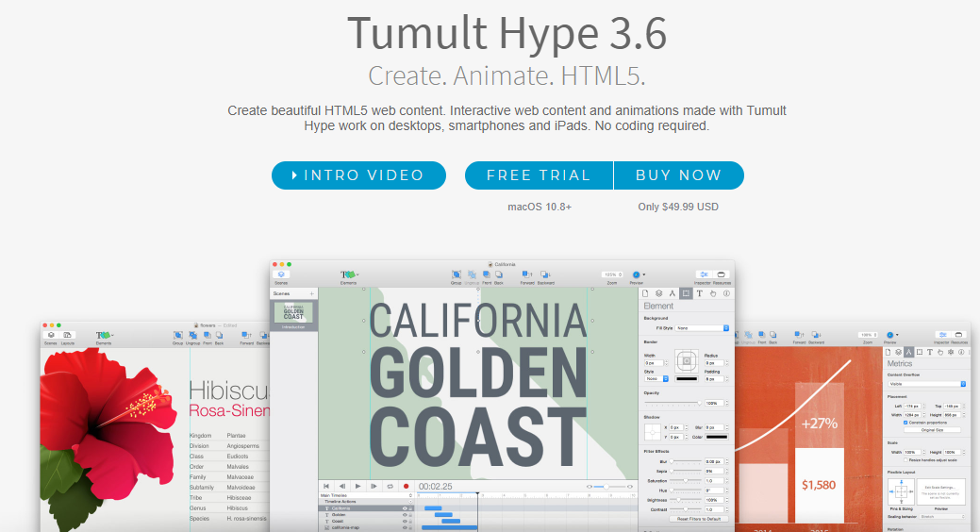Click the shadow color swatch

tap(717, 437)
